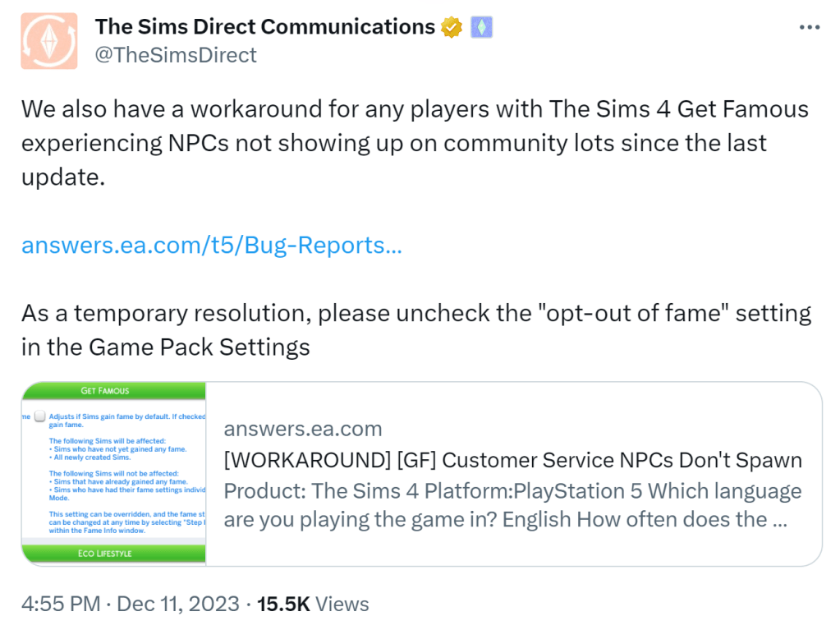Open the answers.ea.com/t5/Bug-Reports link
The height and width of the screenshot is (630, 840).
(x=211, y=245)
